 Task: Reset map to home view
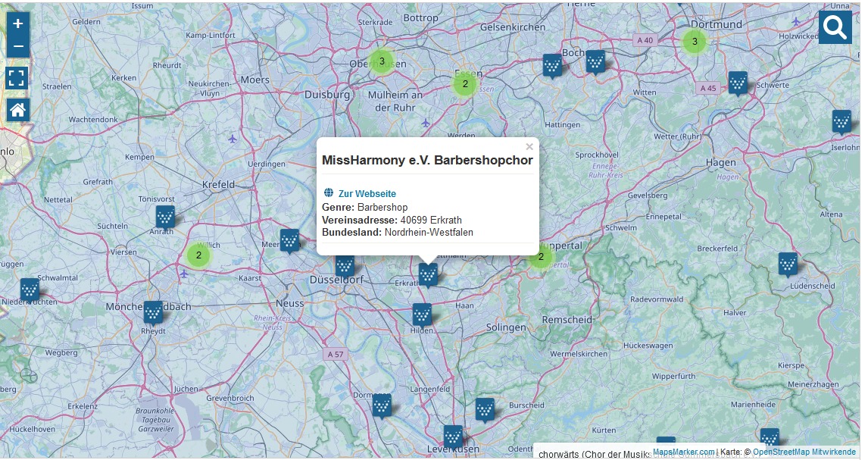tap(18, 110)
